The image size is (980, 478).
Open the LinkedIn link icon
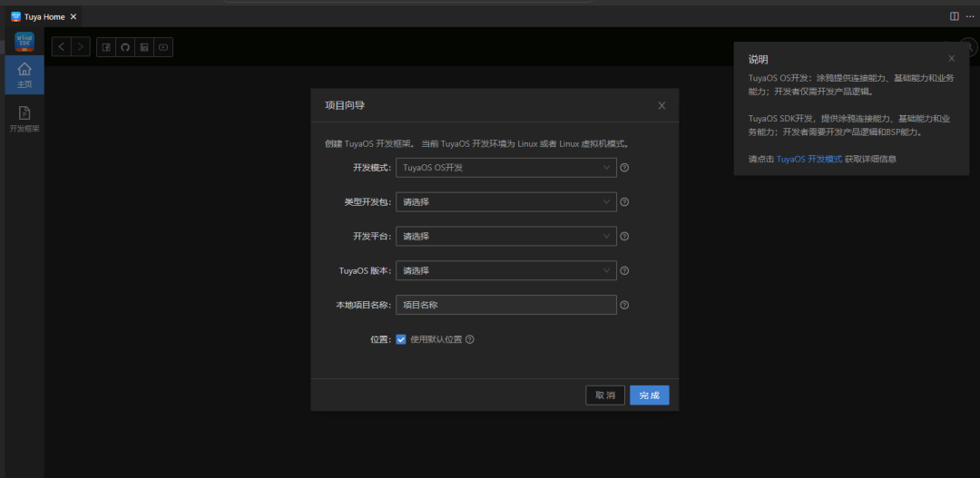pos(144,47)
